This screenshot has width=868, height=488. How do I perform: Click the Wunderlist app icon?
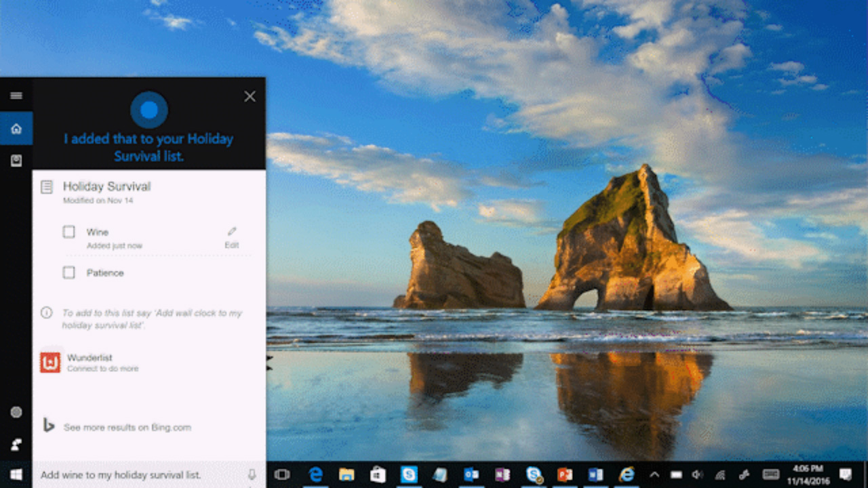pyautogui.click(x=49, y=362)
